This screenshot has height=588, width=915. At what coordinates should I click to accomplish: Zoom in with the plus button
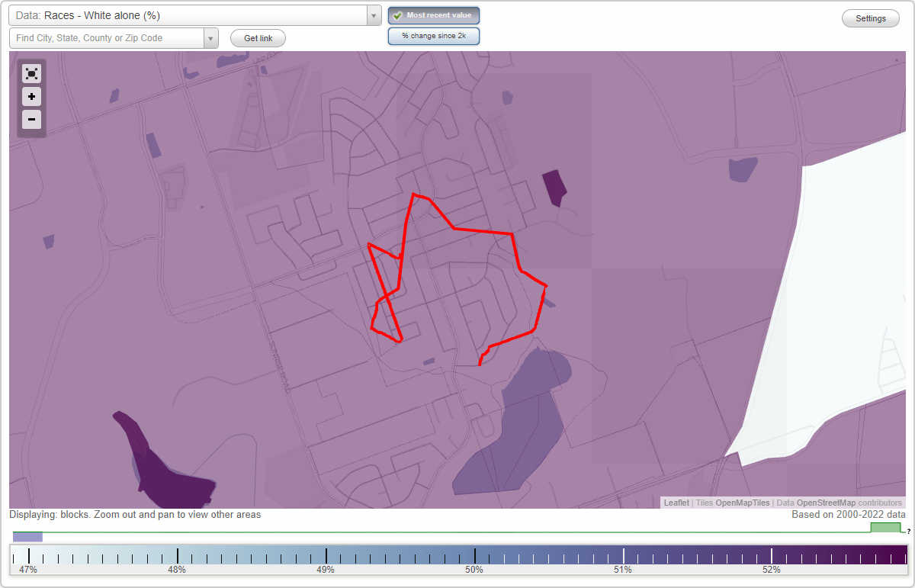coord(31,97)
